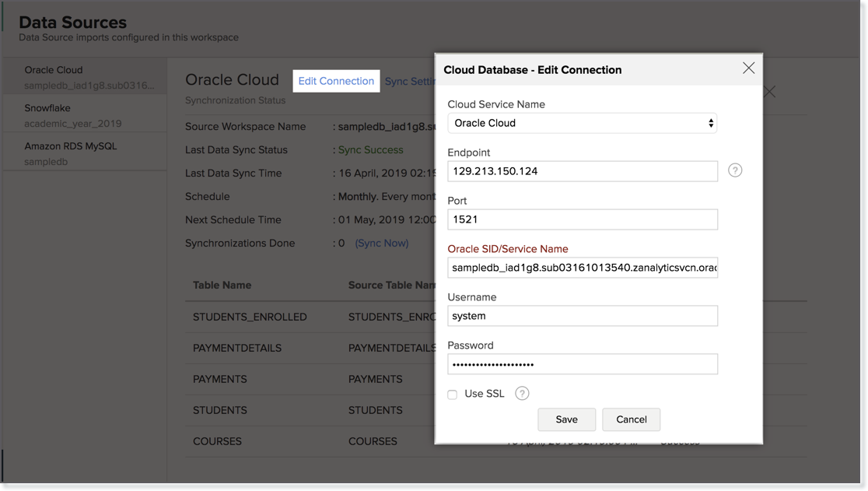
Task: Click the Username input field
Action: (x=582, y=316)
